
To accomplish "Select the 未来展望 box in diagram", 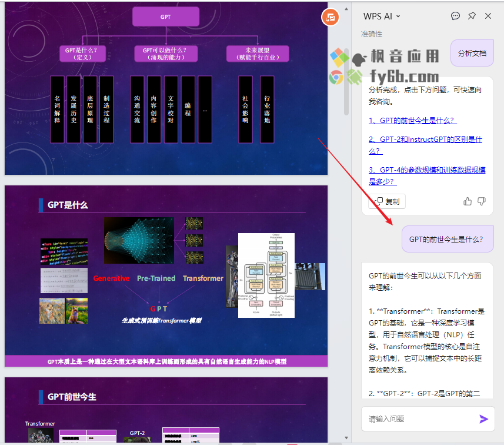I will tap(258, 54).
